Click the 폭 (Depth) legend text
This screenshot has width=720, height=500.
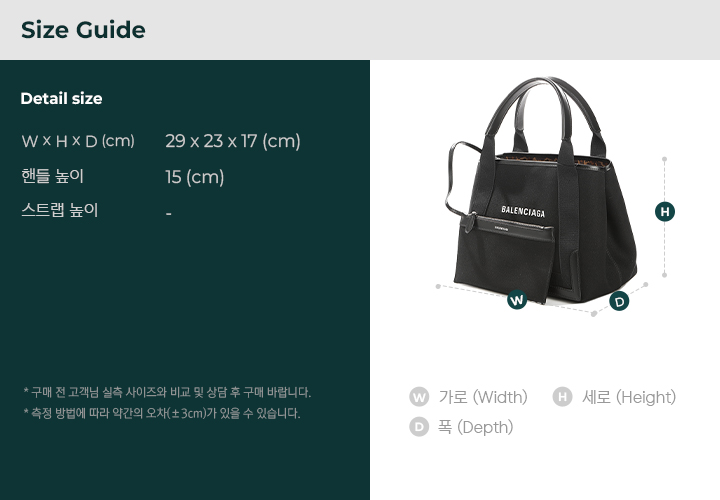(475, 427)
